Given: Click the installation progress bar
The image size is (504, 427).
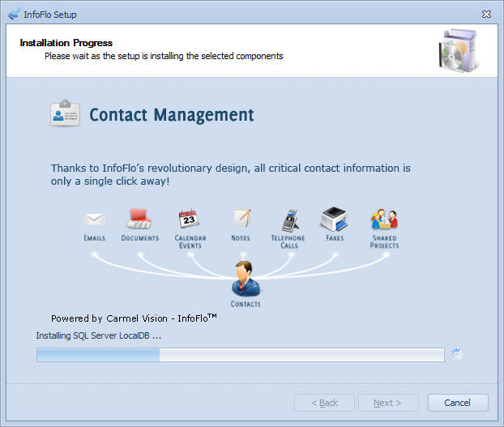Looking at the screenshot, I should coord(240,354).
